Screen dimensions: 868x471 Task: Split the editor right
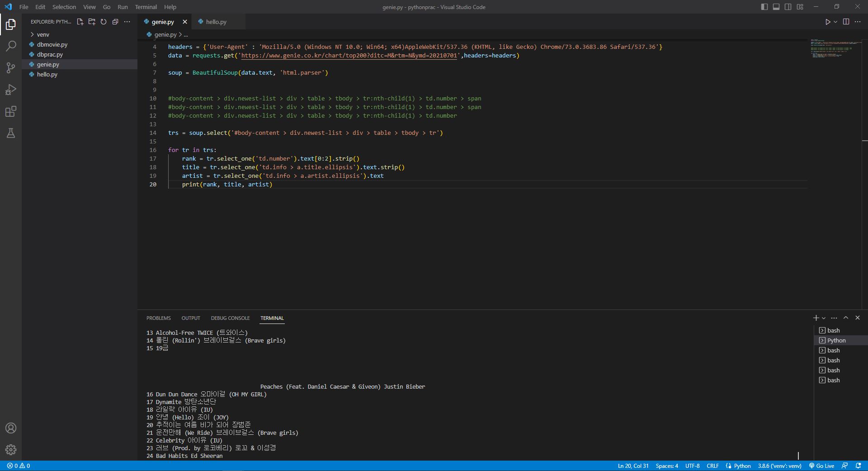pos(846,22)
